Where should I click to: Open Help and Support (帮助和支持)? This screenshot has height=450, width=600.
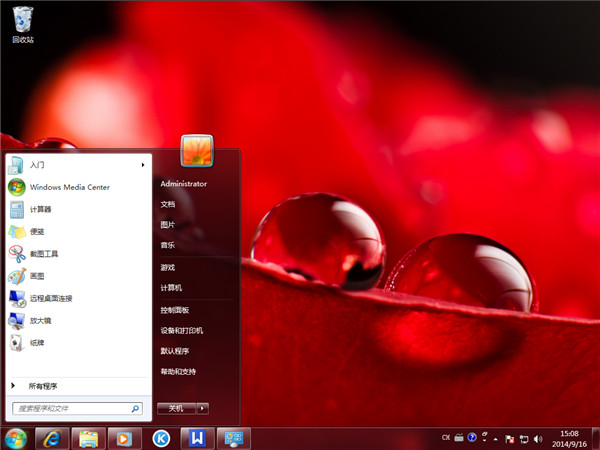pos(179,371)
